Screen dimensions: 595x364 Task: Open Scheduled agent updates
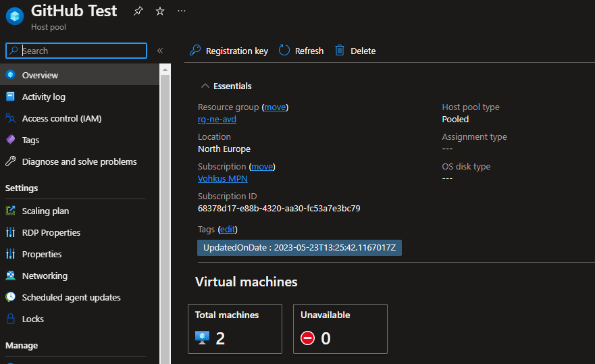[71, 297]
